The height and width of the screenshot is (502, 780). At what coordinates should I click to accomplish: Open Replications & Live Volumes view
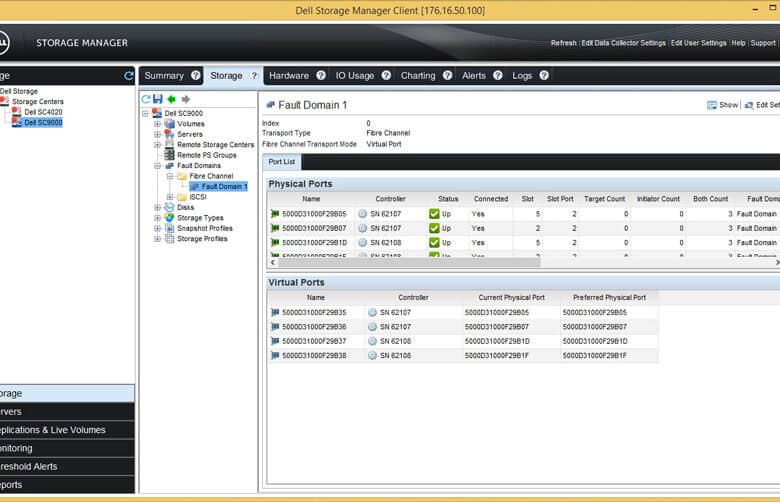pos(67,430)
